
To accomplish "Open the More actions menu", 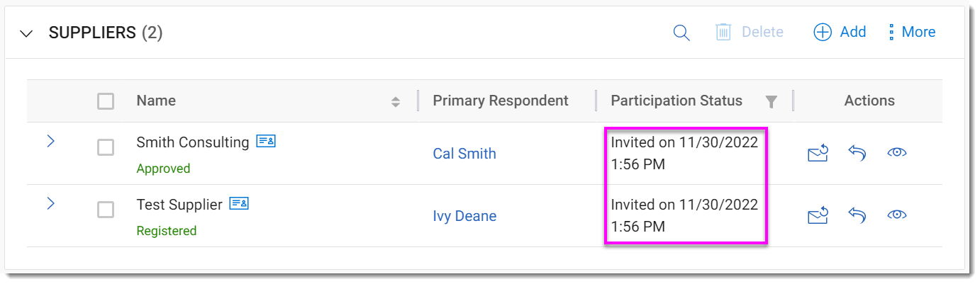I will [912, 32].
